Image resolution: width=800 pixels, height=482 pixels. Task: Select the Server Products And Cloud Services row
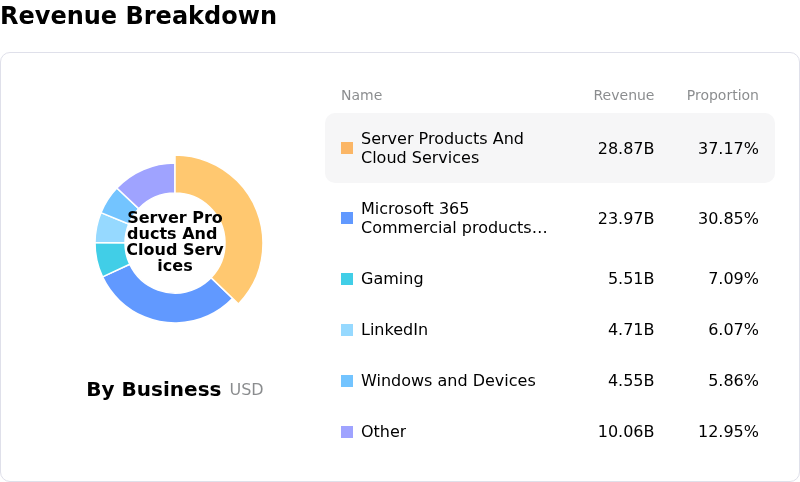[x=549, y=148]
